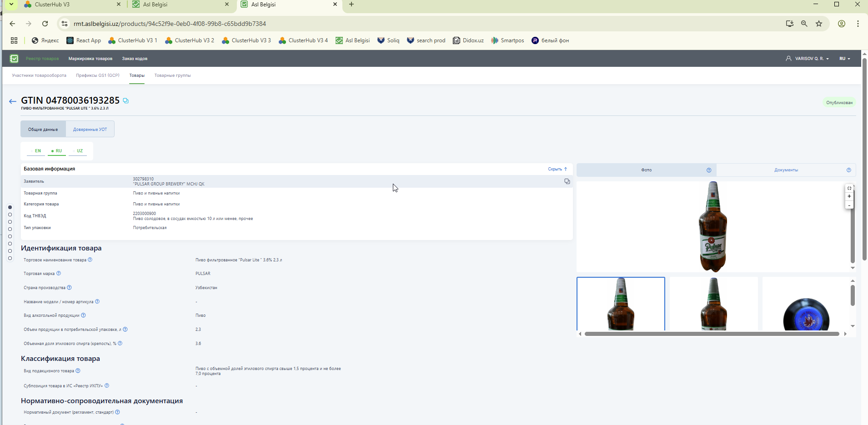Switch product data language to RU
The width and height of the screenshot is (868, 425).
[57, 151]
